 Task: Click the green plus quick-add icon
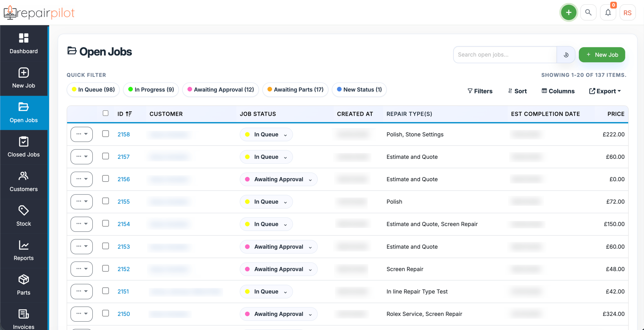tap(568, 12)
